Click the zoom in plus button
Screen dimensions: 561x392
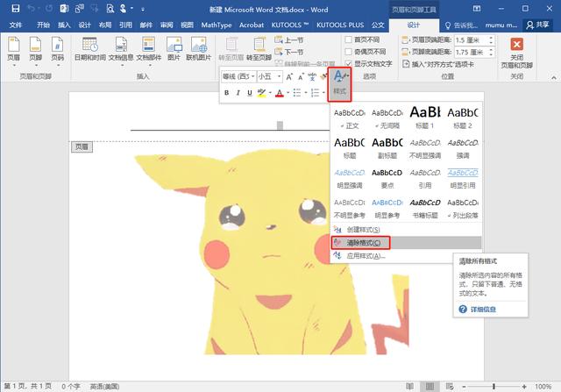(524, 386)
